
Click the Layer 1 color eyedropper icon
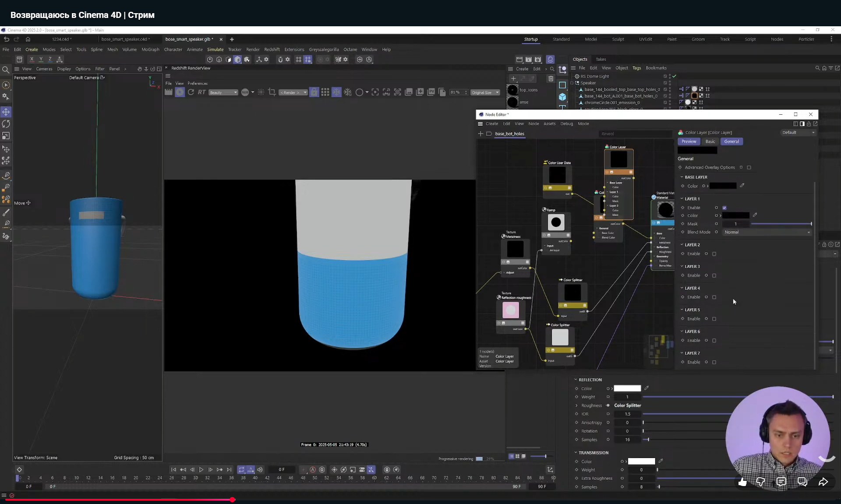[755, 215]
